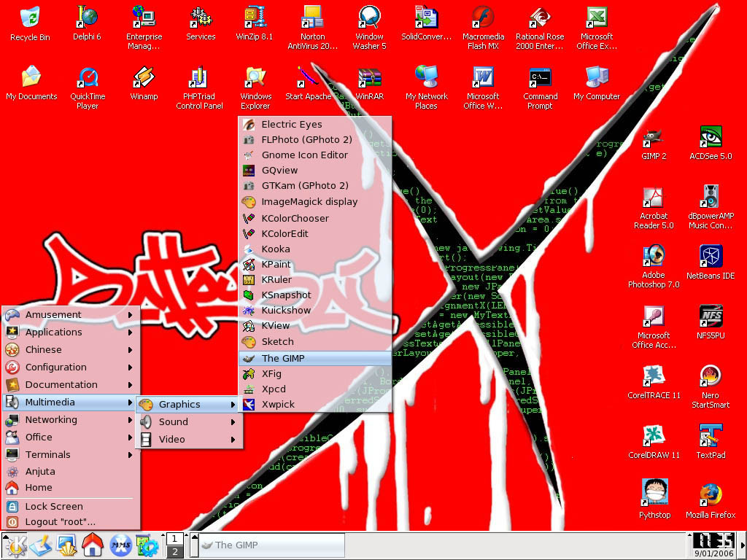The height and width of the screenshot is (560, 747).
Task: Select the Winamp desktop icon
Action: coord(144,83)
